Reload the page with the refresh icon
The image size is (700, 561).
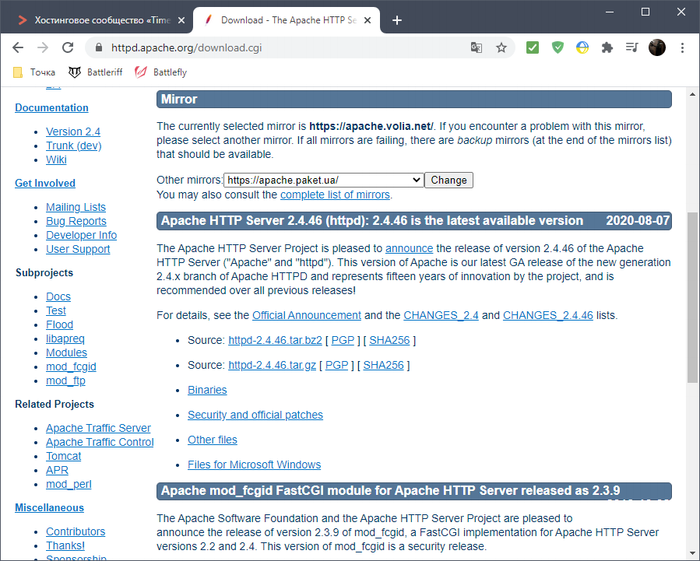click(x=68, y=47)
